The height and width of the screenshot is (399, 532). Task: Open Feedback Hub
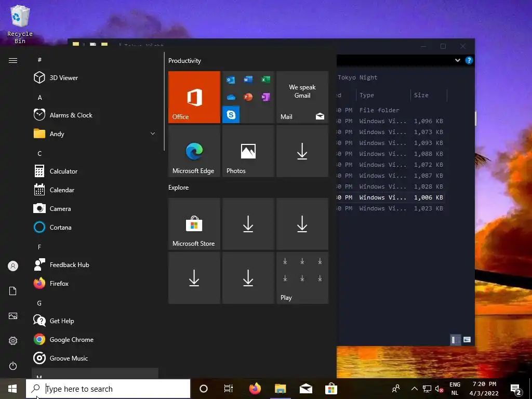point(95,264)
